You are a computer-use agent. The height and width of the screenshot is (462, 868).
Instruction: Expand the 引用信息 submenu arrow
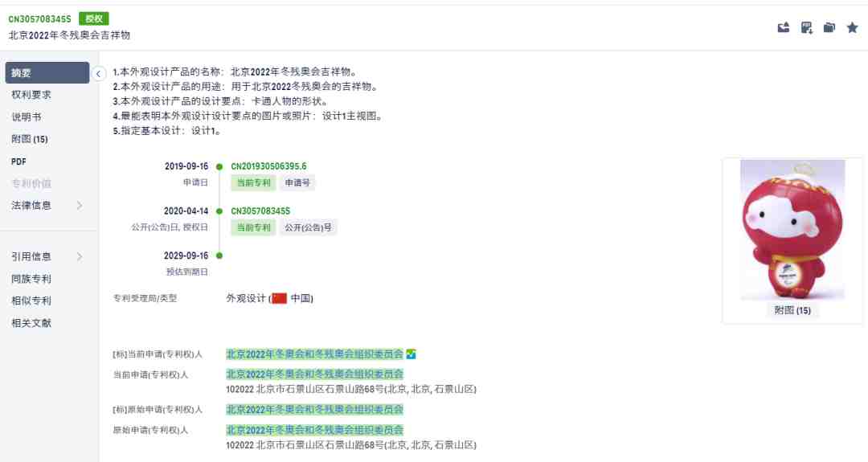[x=79, y=257]
